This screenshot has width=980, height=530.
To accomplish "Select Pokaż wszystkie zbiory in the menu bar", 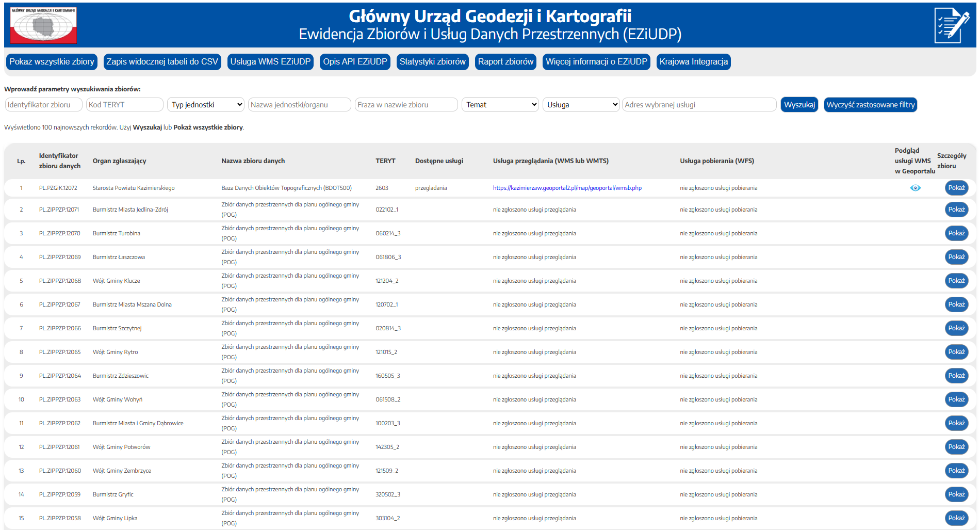I will pyautogui.click(x=52, y=62).
